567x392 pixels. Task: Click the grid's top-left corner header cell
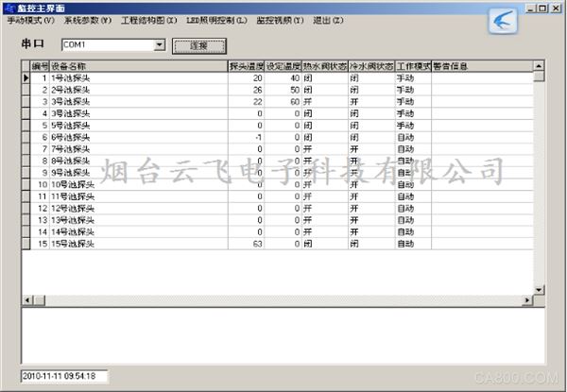(26, 66)
